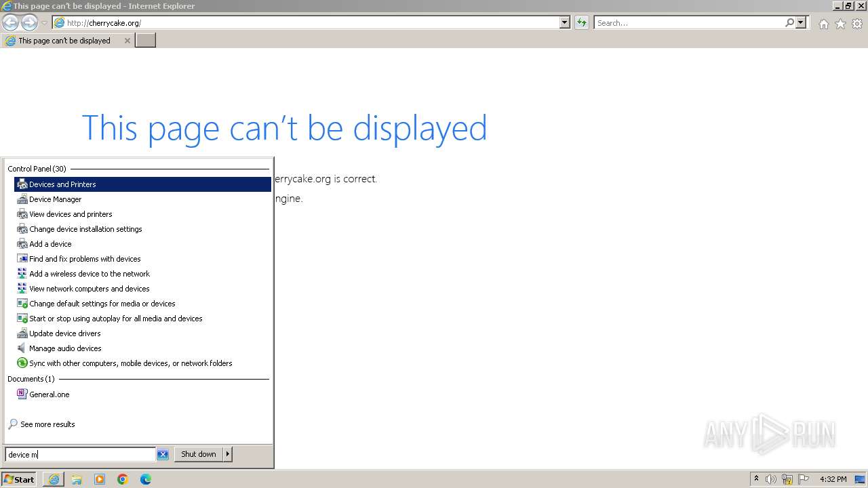Image resolution: width=868 pixels, height=488 pixels.
Task: Click the General.one OneNote icon
Action: 22,394
